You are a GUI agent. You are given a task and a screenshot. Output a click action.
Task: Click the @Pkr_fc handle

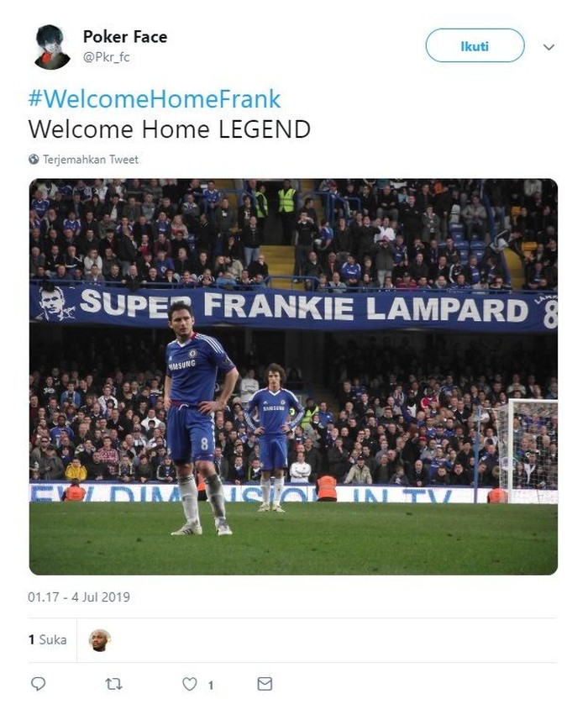coord(106,57)
